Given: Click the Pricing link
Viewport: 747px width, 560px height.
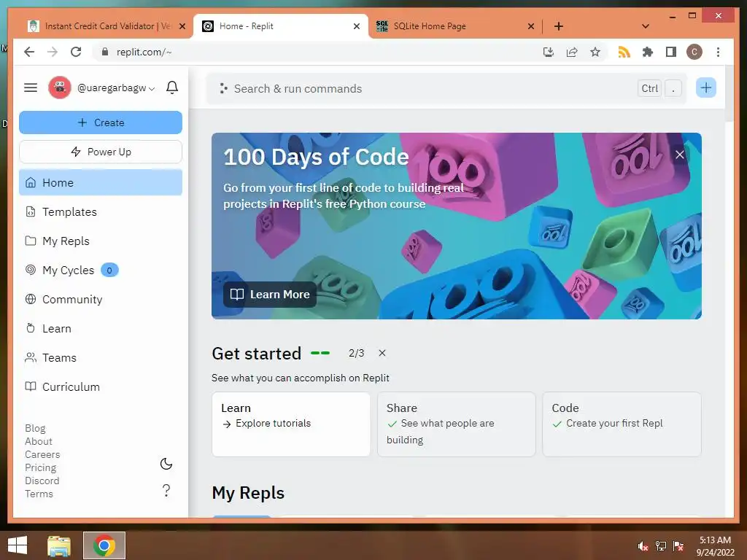Looking at the screenshot, I should pos(41,467).
